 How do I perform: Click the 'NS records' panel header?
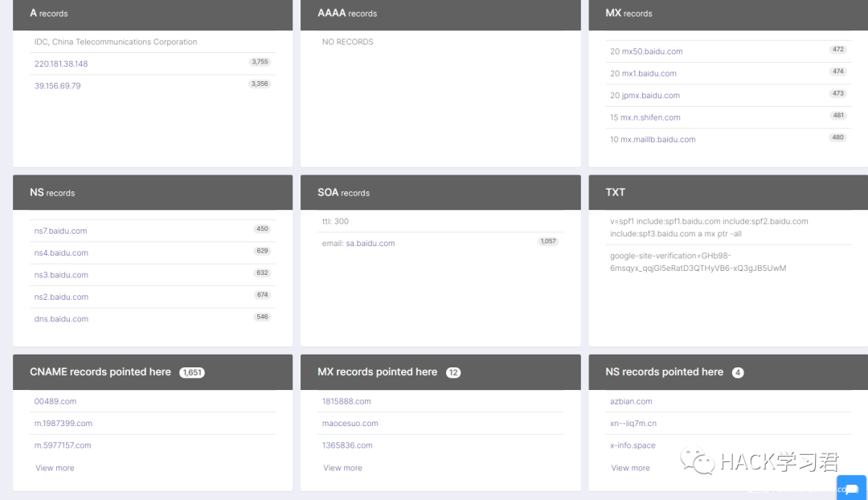(x=153, y=193)
